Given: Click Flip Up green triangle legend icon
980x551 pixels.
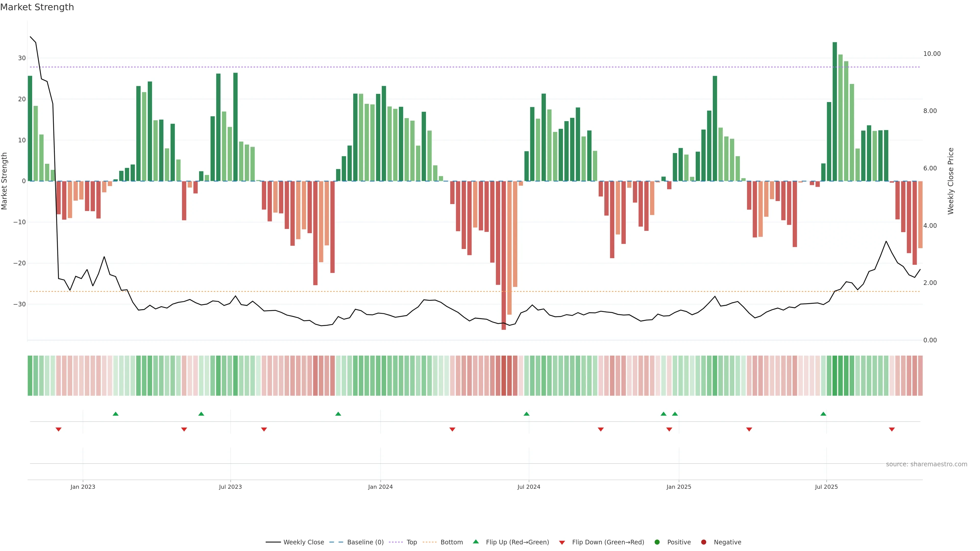Looking at the screenshot, I should click(475, 542).
